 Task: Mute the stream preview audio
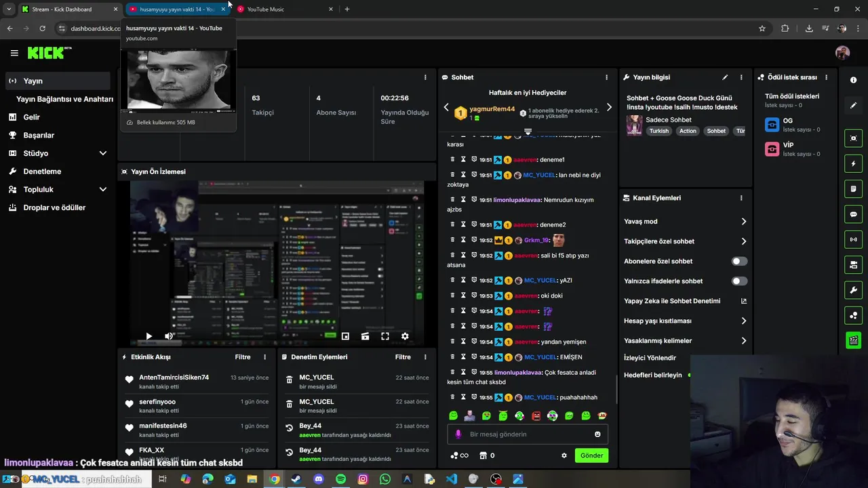pyautogui.click(x=169, y=336)
